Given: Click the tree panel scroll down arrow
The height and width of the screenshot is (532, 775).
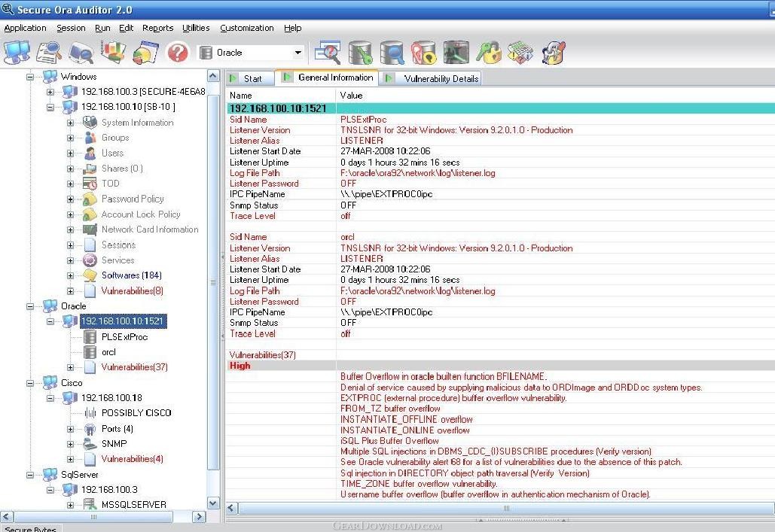Looking at the screenshot, I should click(x=213, y=503).
